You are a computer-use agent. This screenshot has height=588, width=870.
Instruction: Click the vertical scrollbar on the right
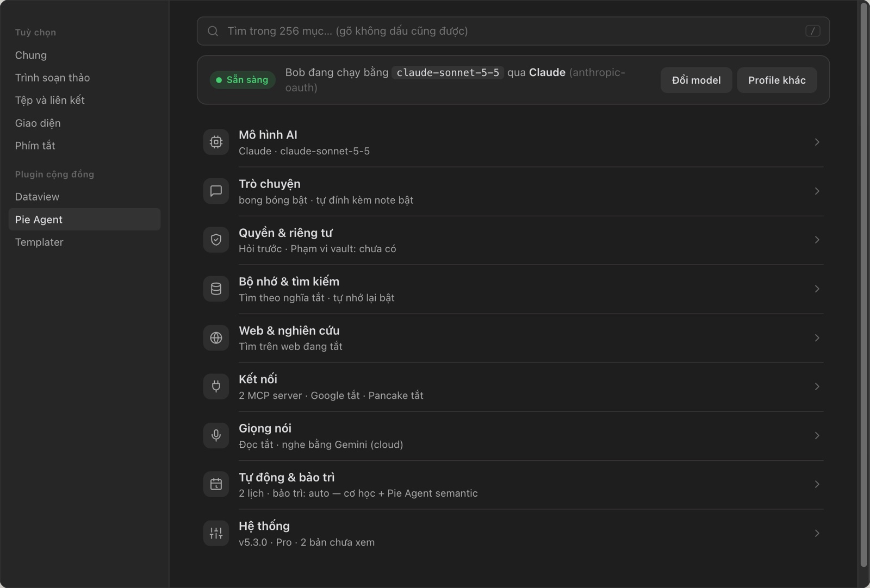[x=863, y=285]
